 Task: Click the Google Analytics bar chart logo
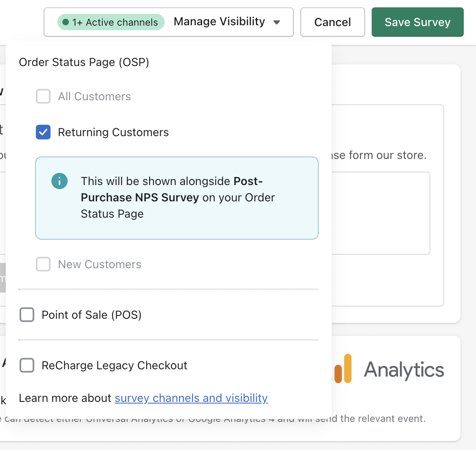(x=342, y=368)
